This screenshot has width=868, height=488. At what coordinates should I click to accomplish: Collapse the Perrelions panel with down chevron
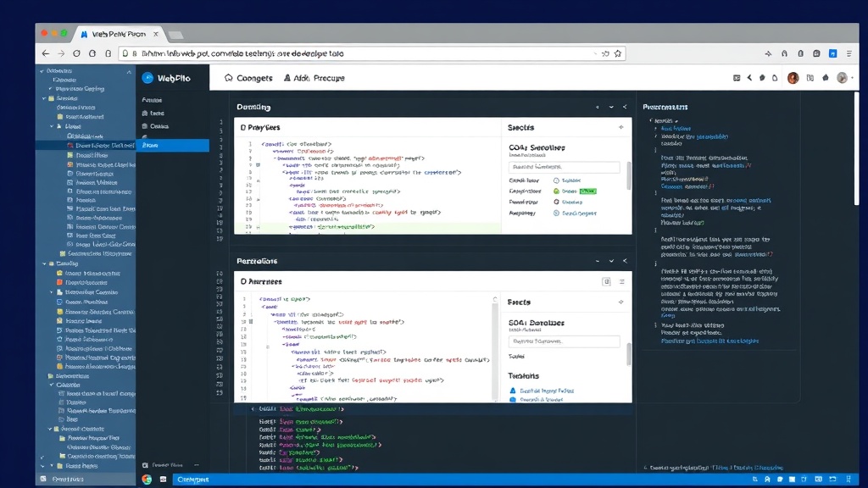tap(611, 261)
